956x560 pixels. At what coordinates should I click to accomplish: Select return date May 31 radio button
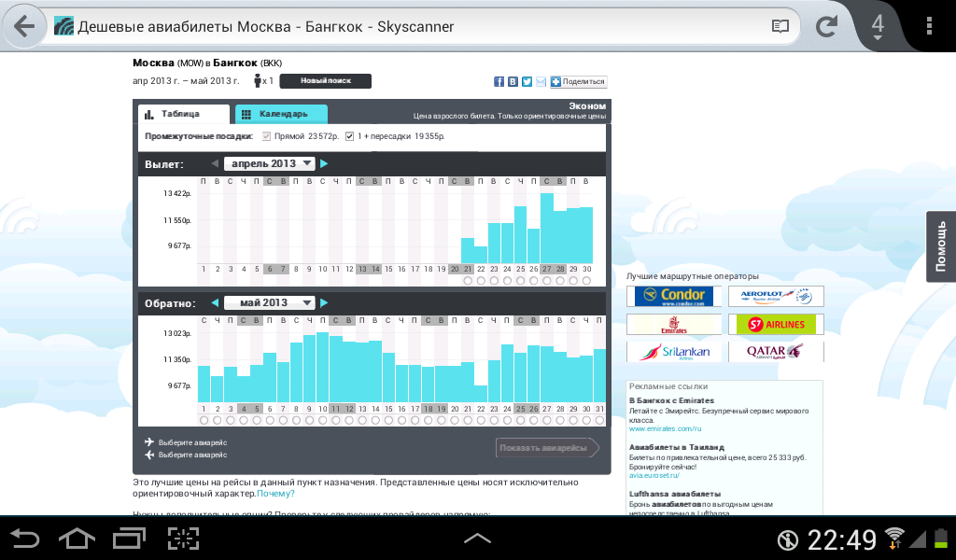pyautogui.click(x=599, y=420)
